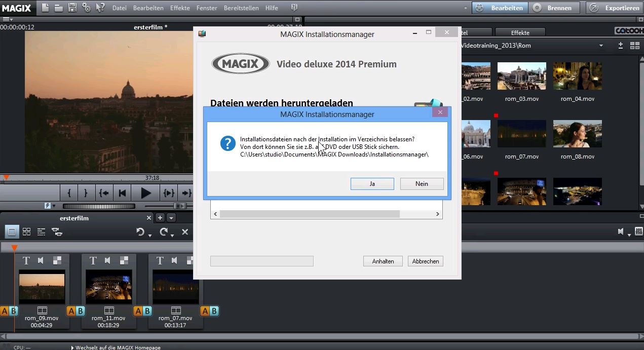Image resolution: width=644 pixels, height=350 pixels.
Task: Open redo history dropdown arrow
Action: [172, 235]
